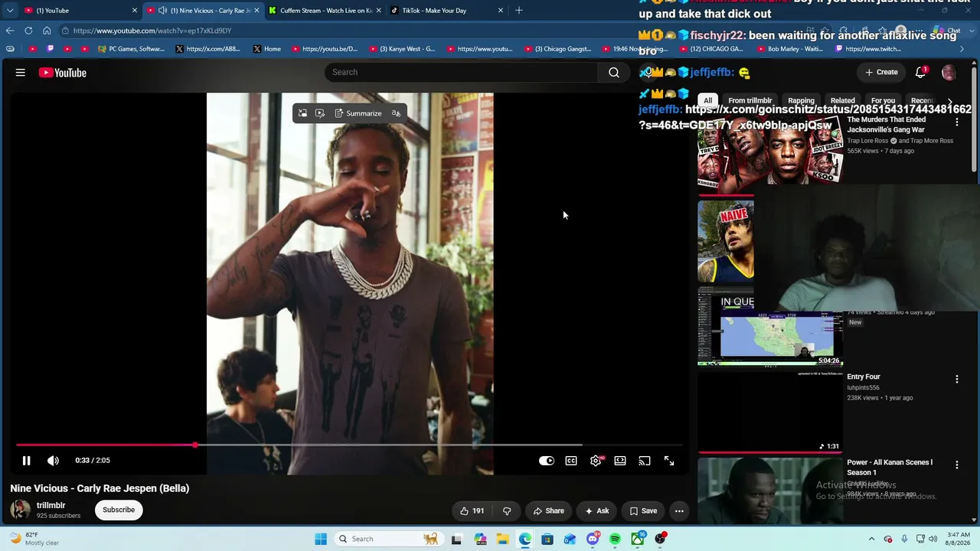Select the Related filter chip
Image resolution: width=980 pixels, height=551 pixels.
(x=842, y=100)
